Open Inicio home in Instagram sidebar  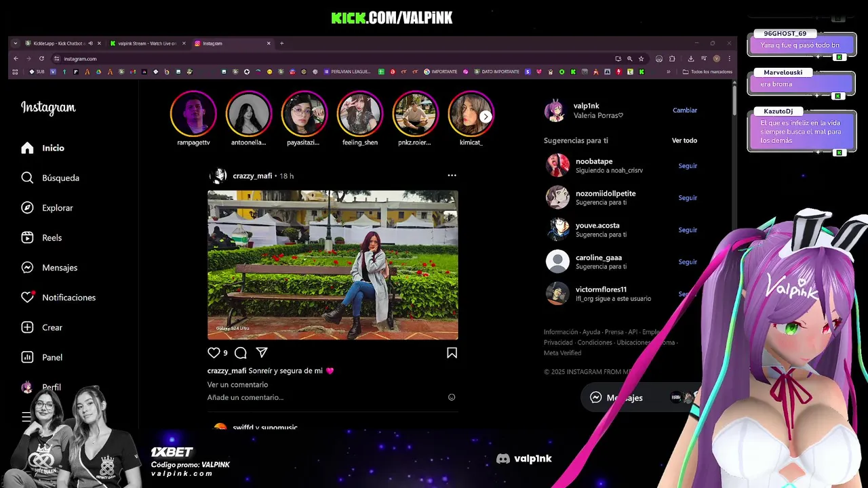(x=42, y=148)
